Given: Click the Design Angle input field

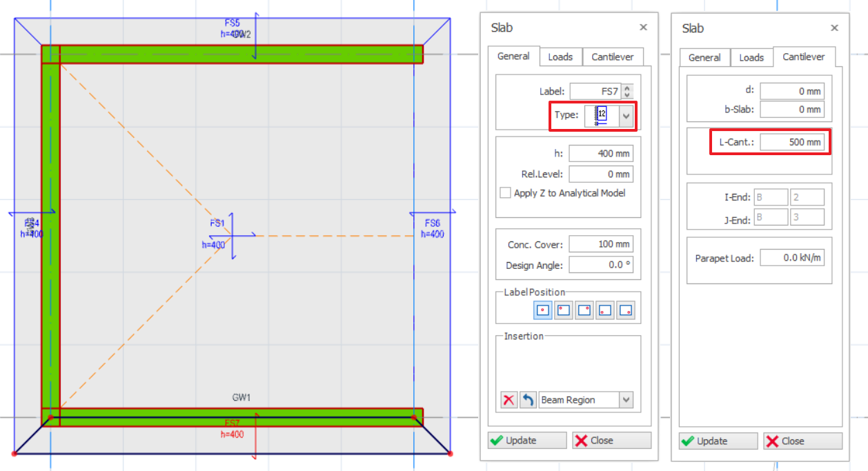Looking at the screenshot, I should pos(601,264).
